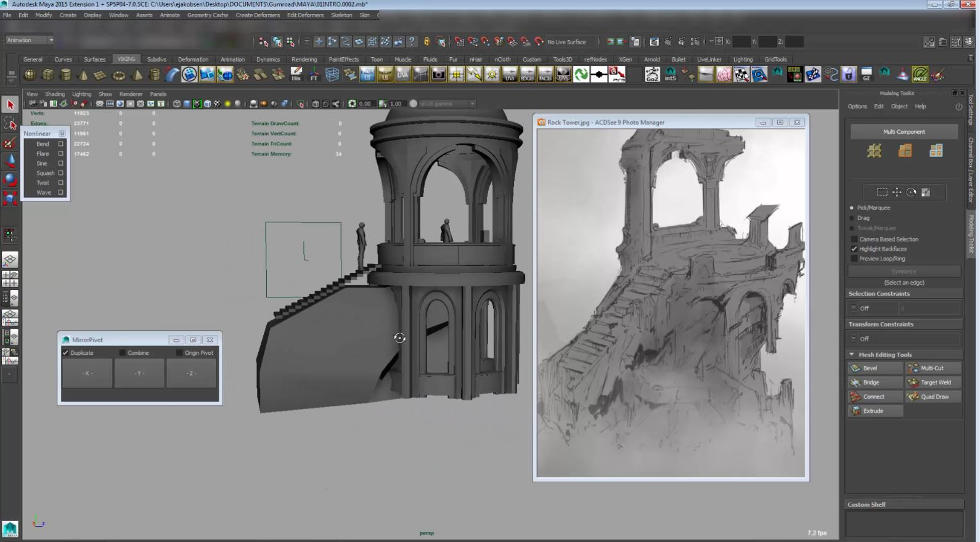Choose the Quad Draw tool
This screenshot has width=980, height=542.
933,397
